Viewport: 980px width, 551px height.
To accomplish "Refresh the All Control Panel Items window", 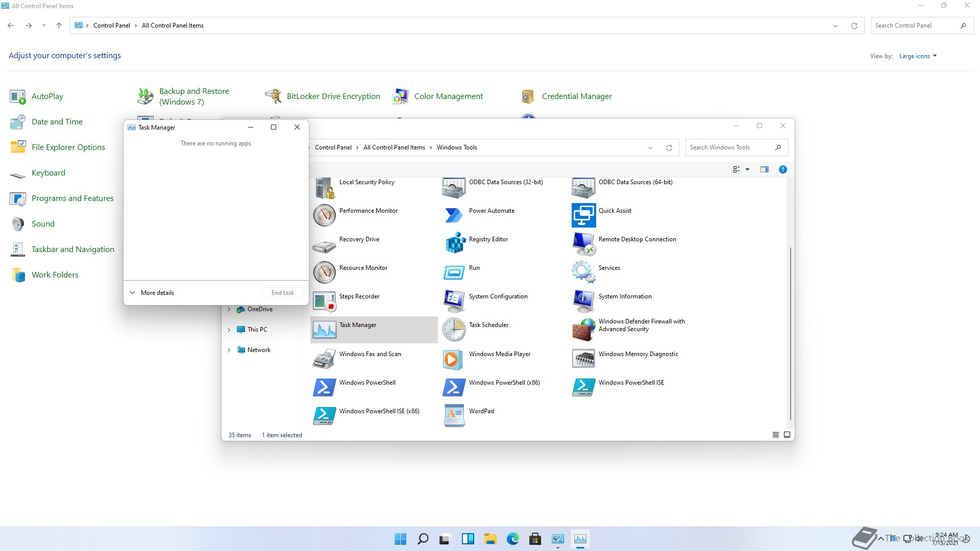I will coord(854,26).
